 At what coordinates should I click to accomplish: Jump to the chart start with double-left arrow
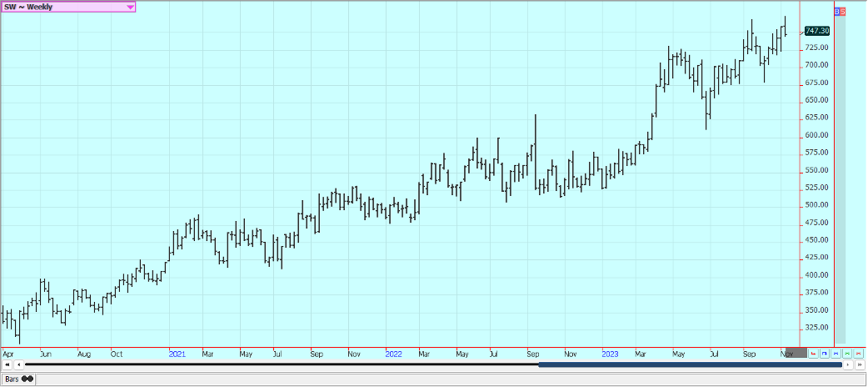pyautogui.click(x=7, y=364)
